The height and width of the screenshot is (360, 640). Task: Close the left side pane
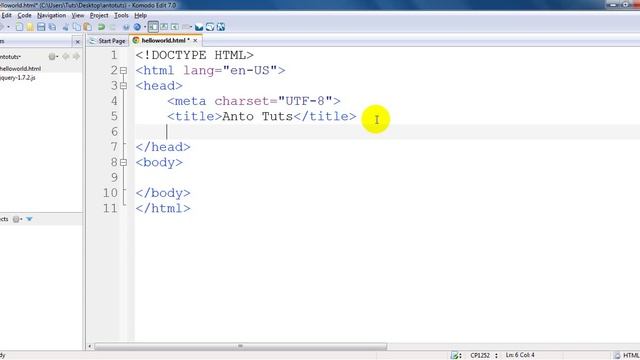[x=78, y=42]
